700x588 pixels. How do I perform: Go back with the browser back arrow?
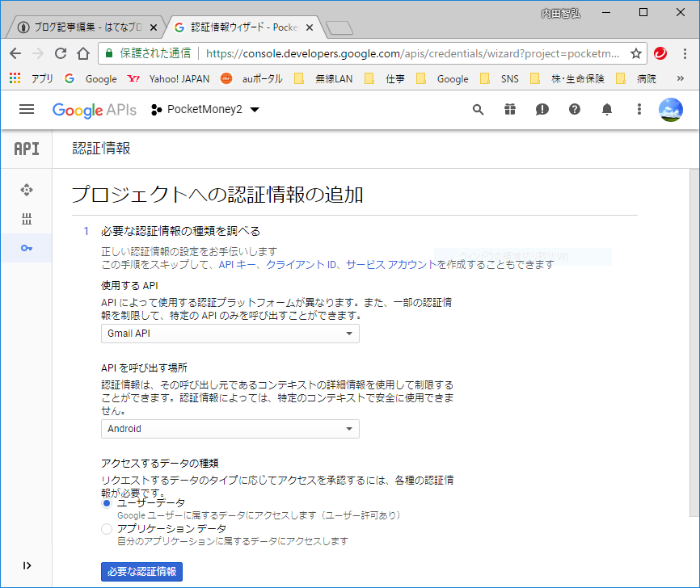coord(15,53)
